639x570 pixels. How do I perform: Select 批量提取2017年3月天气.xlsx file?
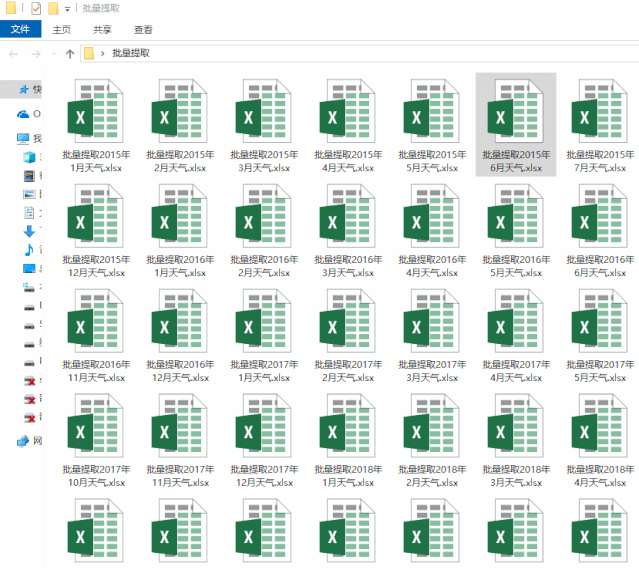pyautogui.click(x=432, y=335)
